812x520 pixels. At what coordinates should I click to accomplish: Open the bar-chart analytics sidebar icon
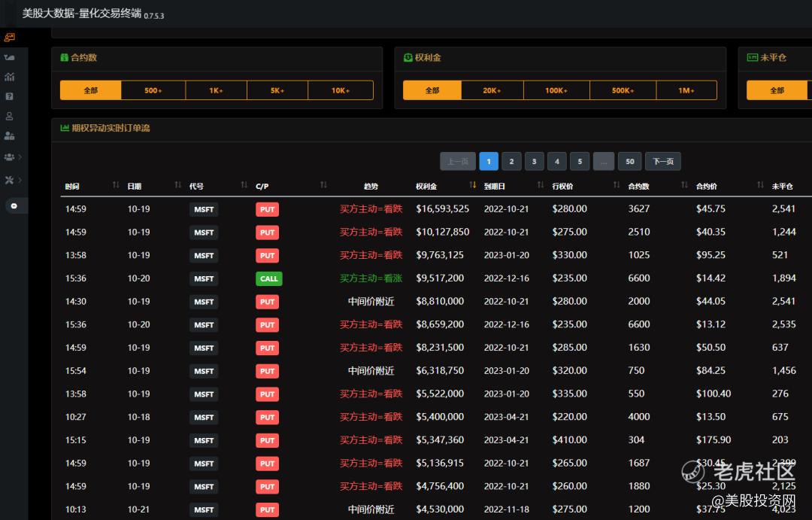coord(9,77)
